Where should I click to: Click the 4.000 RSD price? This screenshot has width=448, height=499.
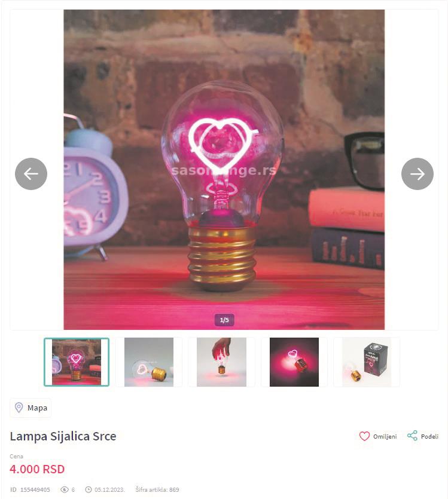(37, 469)
